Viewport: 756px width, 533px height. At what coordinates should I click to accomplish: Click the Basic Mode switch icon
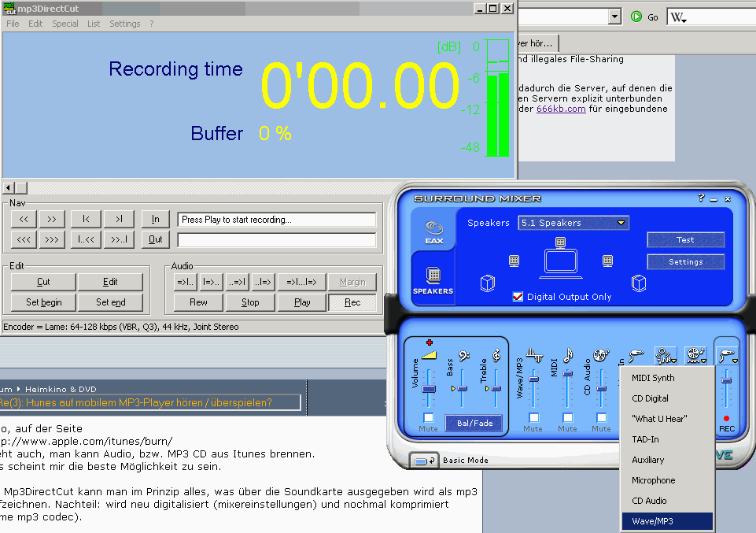(x=424, y=461)
